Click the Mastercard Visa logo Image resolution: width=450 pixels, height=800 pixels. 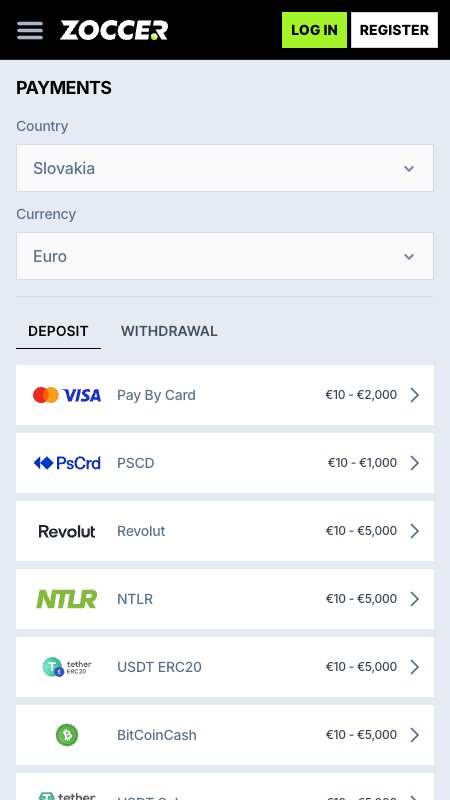click(x=67, y=395)
